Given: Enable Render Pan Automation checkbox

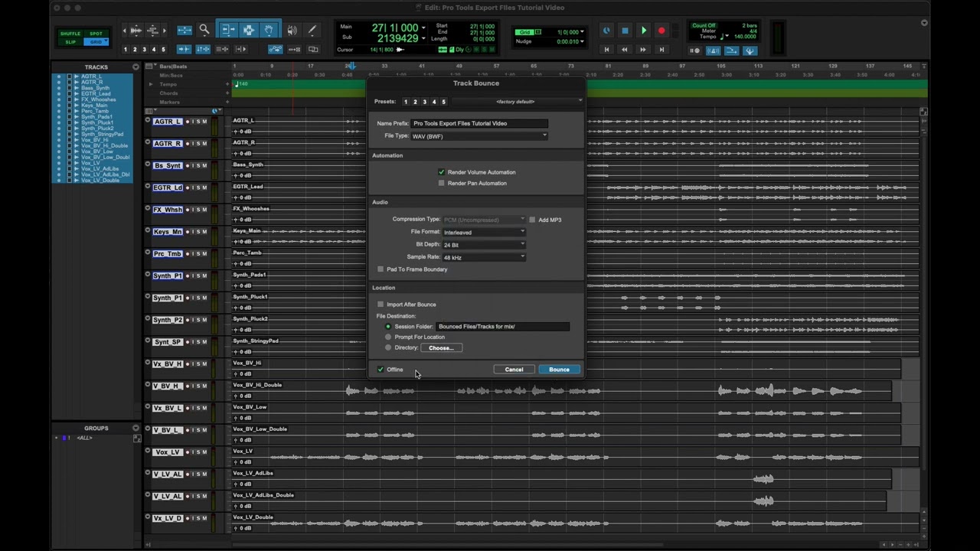Looking at the screenshot, I should point(441,183).
